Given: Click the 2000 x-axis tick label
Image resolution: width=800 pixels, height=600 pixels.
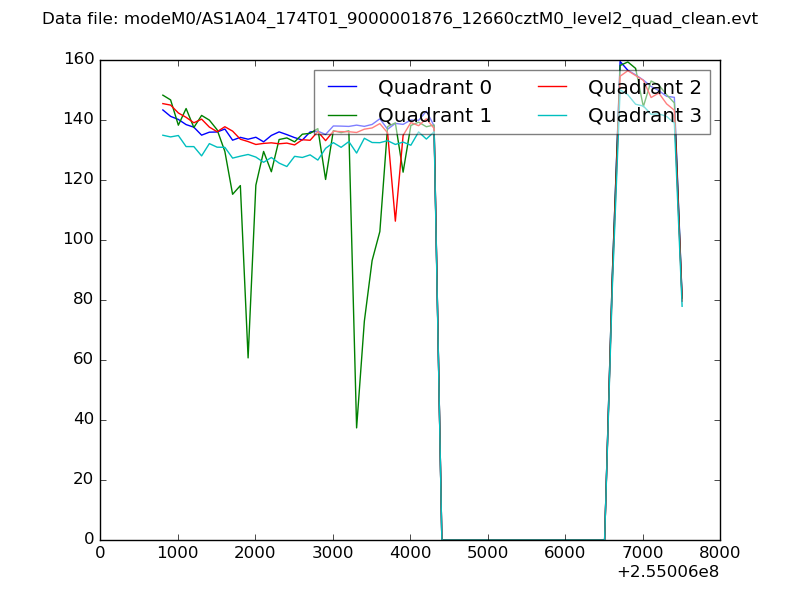Looking at the screenshot, I should [x=255, y=551].
